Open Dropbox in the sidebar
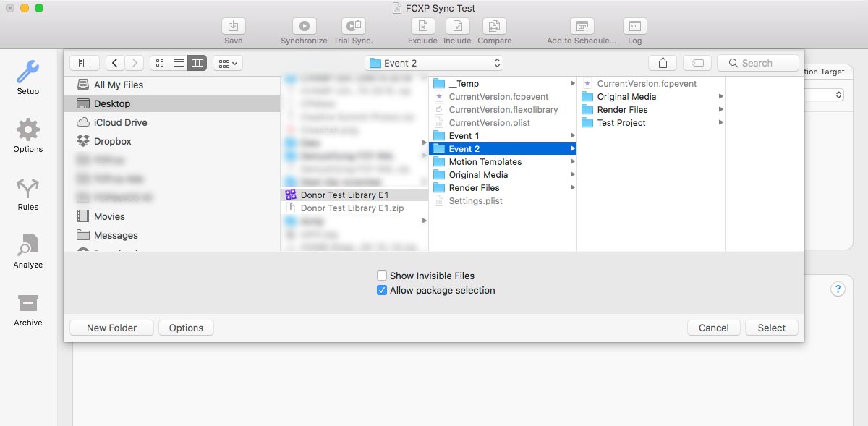Image resolution: width=868 pixels, height=426 pixels. 171,141
